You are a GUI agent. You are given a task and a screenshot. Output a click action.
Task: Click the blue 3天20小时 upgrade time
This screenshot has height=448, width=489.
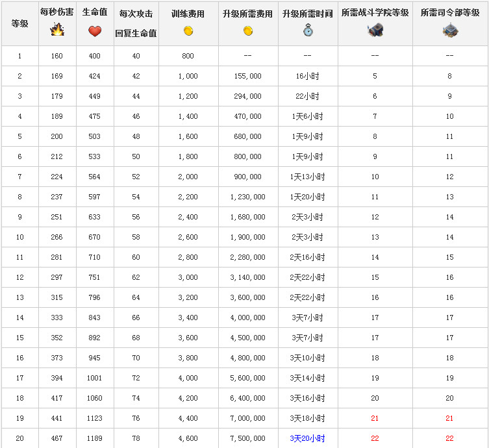(308, 438)
